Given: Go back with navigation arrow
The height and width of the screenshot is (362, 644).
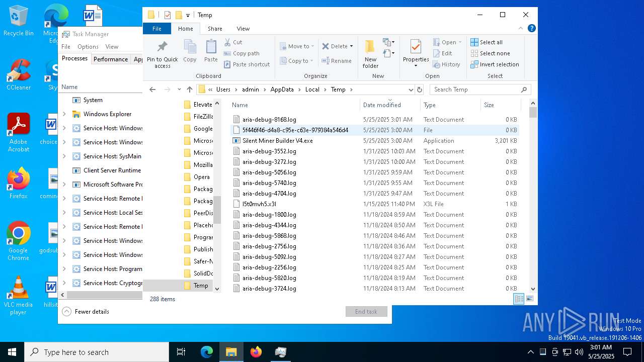Looking at the screenshot, I should [152, 89].
